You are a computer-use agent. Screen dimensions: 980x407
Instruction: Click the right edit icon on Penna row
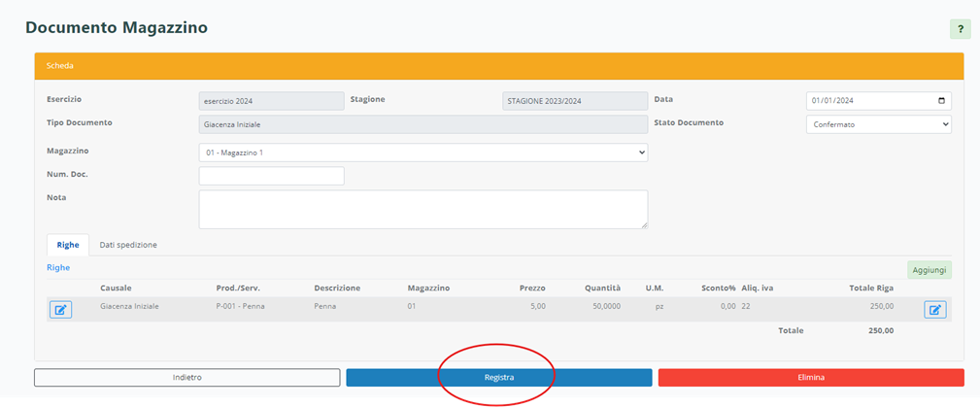click(x=934, y=310)
